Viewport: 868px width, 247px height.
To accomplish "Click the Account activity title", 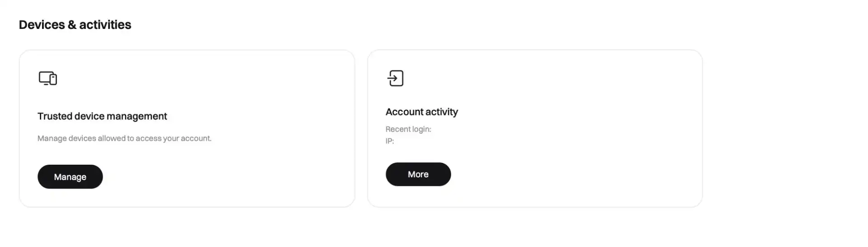I will tap(422, 112).
